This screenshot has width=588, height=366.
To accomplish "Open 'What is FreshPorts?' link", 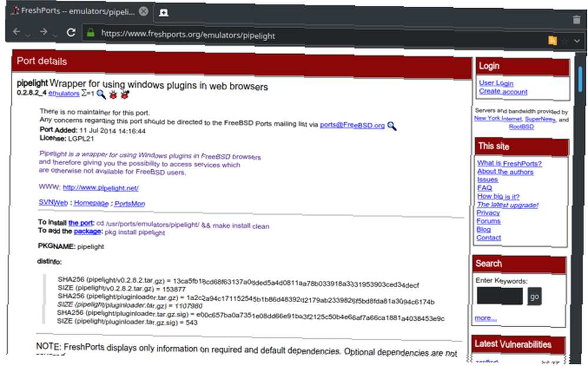I will click(x=509, y=163).
